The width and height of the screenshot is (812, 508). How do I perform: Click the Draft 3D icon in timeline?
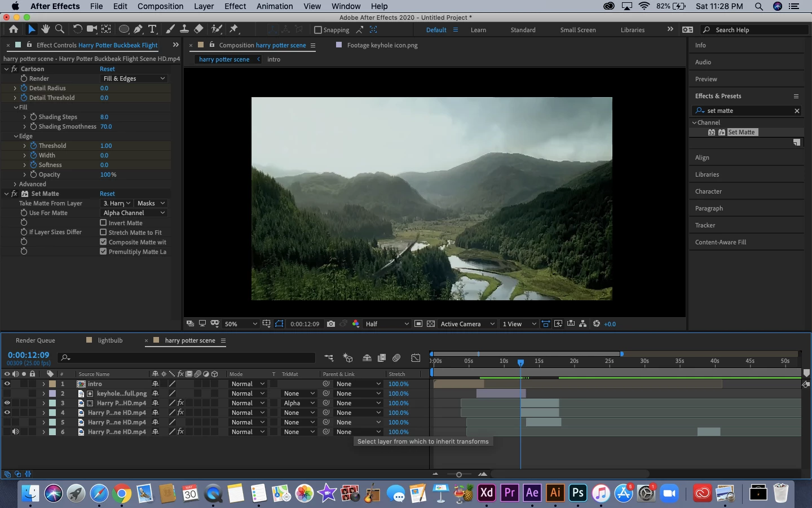click(x=348, y=358)
